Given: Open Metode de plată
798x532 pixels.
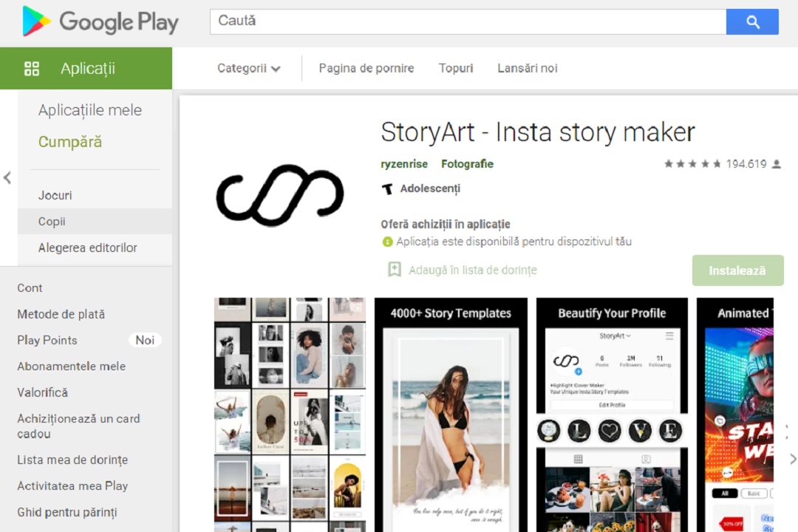Looking at the screenshot, I should pos(61,314).
